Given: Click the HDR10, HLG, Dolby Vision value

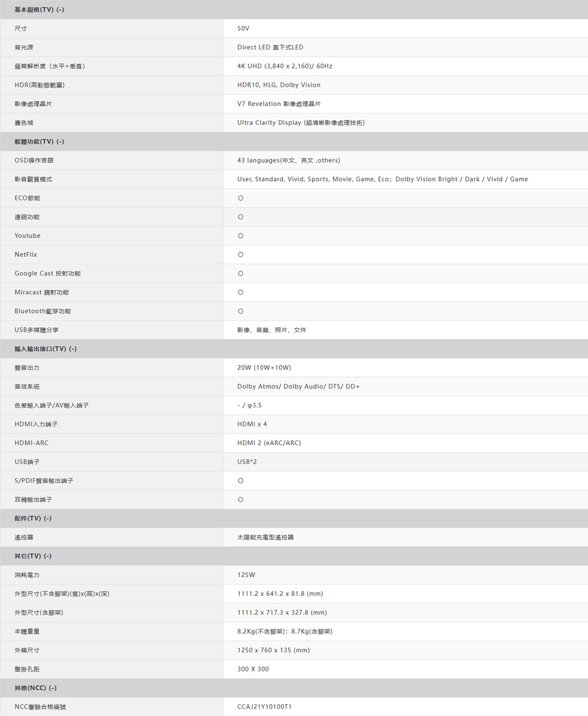Looking at the screenshot, I should [278, 85].
